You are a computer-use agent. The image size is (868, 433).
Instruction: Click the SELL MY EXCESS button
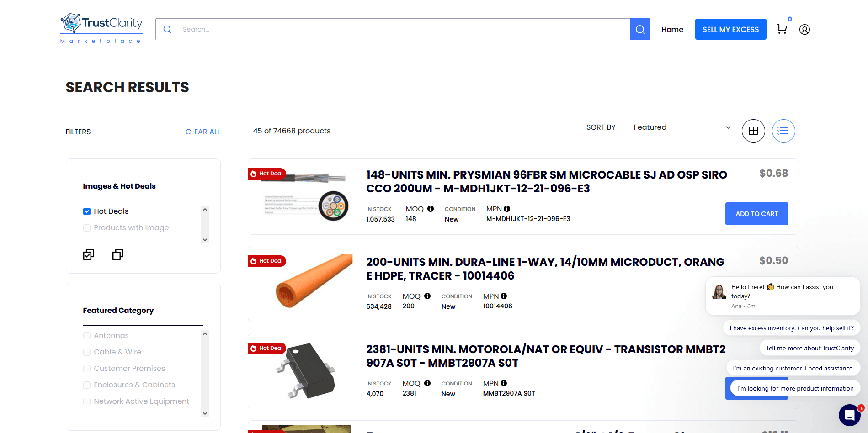[730, 29]
